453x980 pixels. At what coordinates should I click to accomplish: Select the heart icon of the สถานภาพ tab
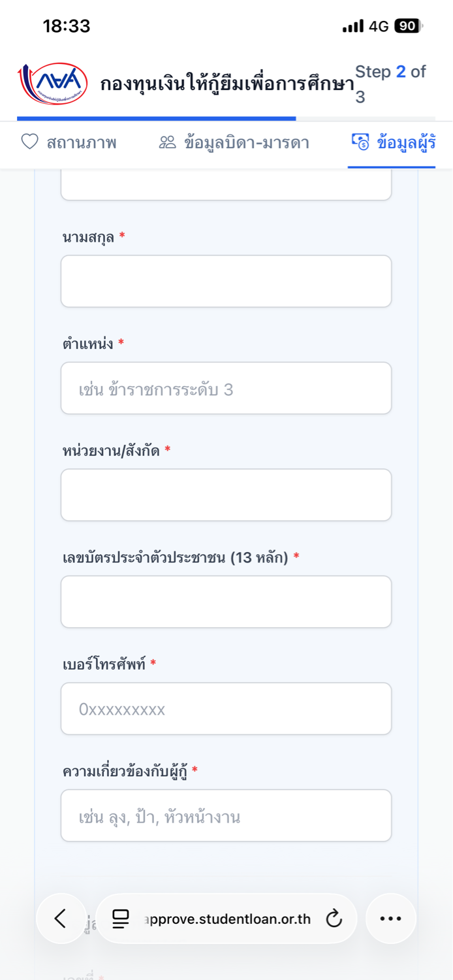click(x=30, y=142)
